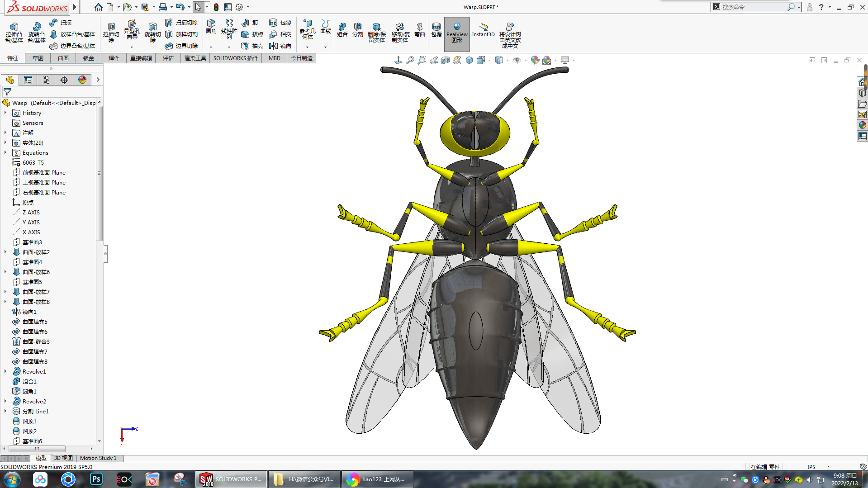Open the 3D 视图 bottom tab
The image size is (868, 488).
63,458
